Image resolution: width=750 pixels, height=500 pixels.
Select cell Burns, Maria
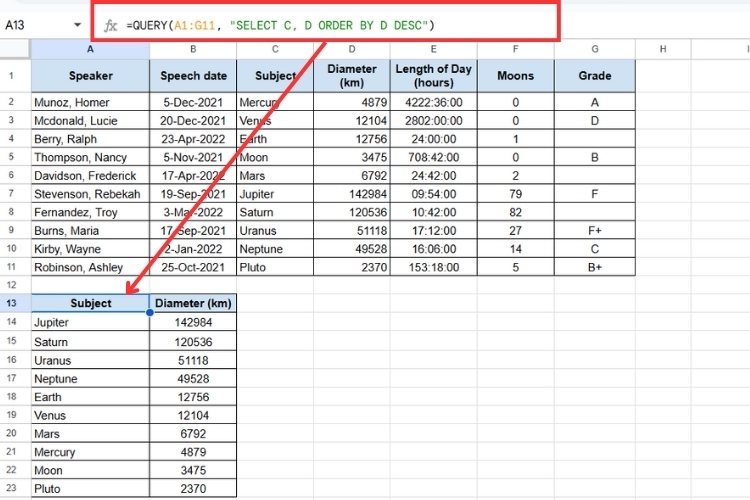pos(90,231)
